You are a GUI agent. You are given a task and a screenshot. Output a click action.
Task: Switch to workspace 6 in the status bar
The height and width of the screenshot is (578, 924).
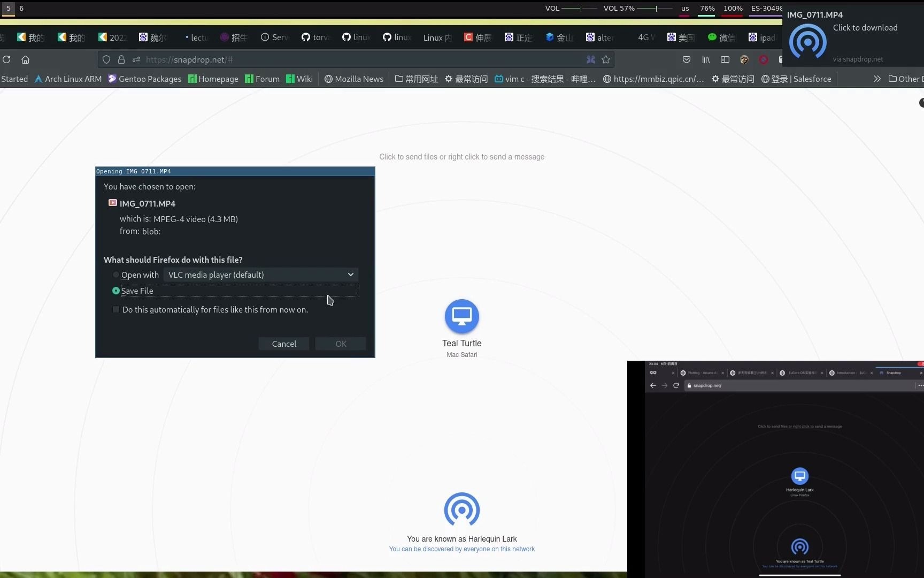tap(21, 8)
